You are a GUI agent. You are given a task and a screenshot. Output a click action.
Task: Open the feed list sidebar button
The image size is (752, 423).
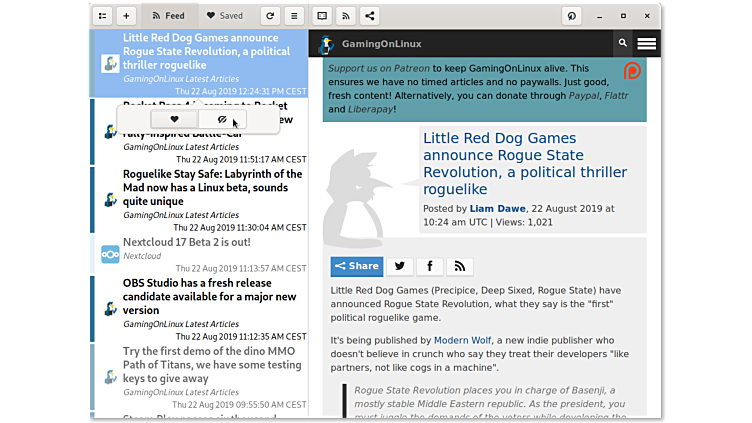click(x=102, y=16)
